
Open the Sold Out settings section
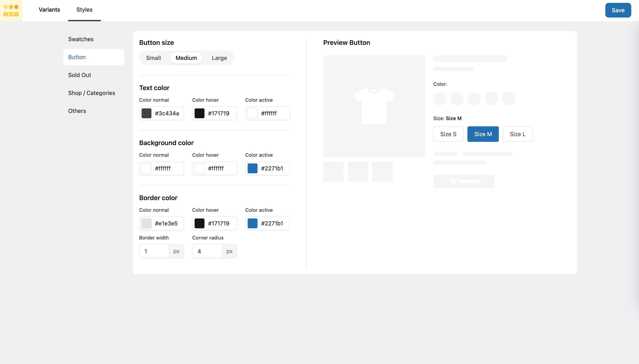point(80,75)
